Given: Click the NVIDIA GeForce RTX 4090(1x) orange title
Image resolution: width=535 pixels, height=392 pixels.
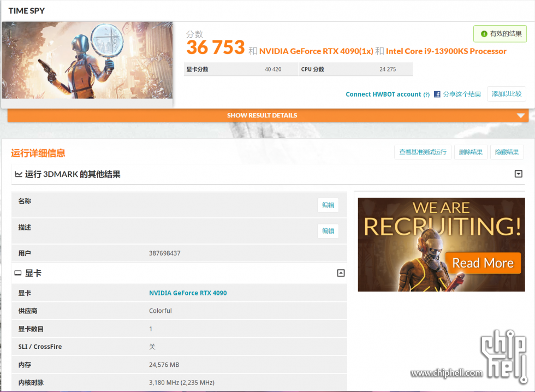Looking at the screenshot, I should (x=316, y=51).
